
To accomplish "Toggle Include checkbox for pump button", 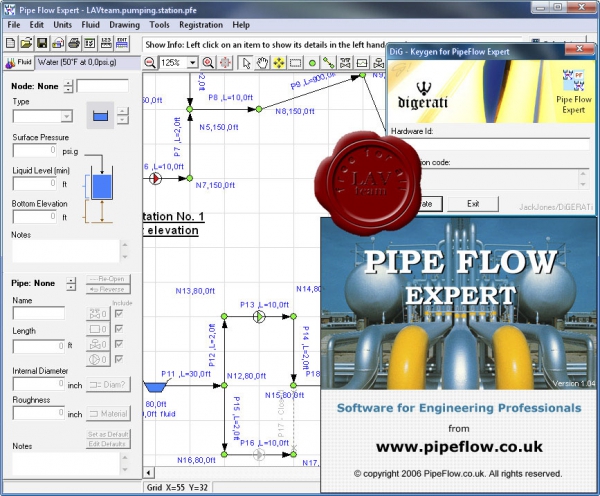I will point(119,359).
